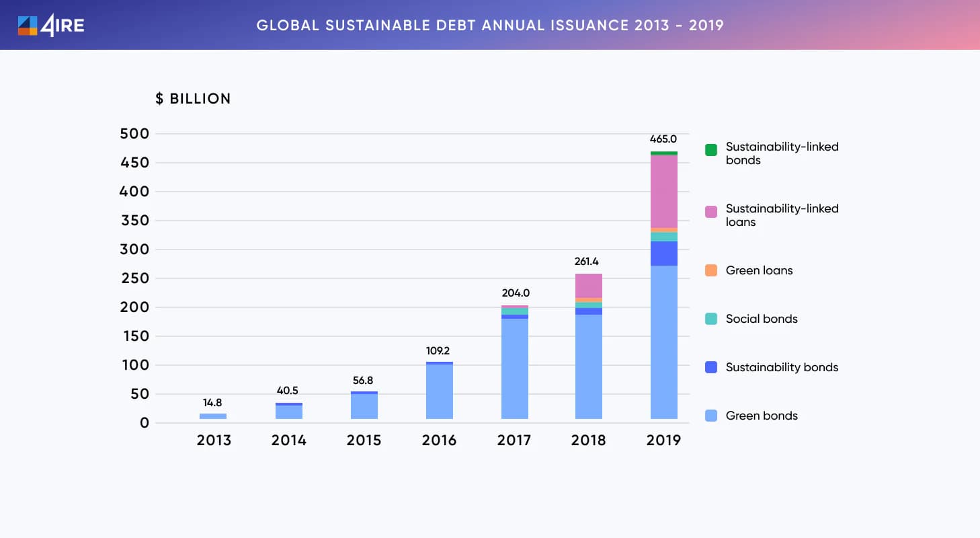Viewport: 980px width, 538px height.
Task: Click the '350' y-axis label
Action: pyautogui.click(x=134, y=221)
